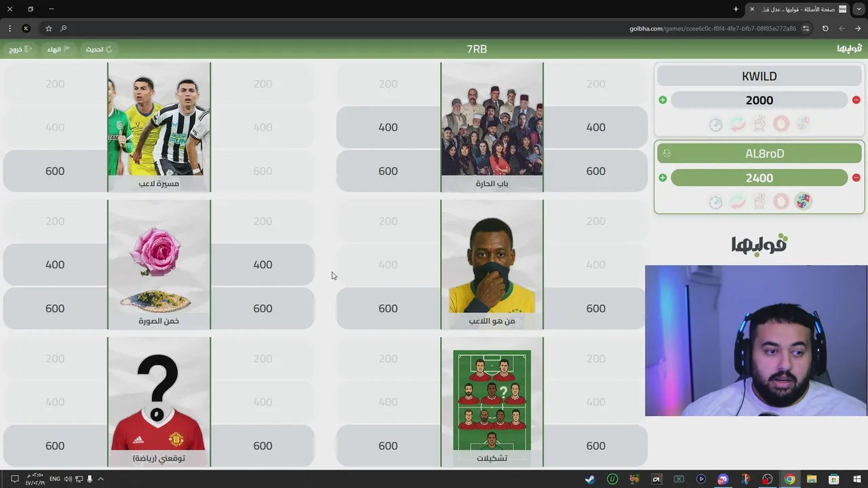
Task: Use KWILD's dice helper icon
Action: tap(803, 123)
